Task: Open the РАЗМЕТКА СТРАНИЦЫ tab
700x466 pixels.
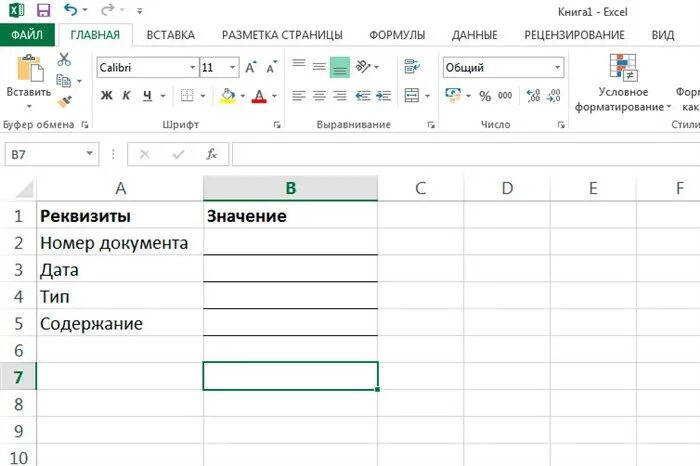Action: 282,35
